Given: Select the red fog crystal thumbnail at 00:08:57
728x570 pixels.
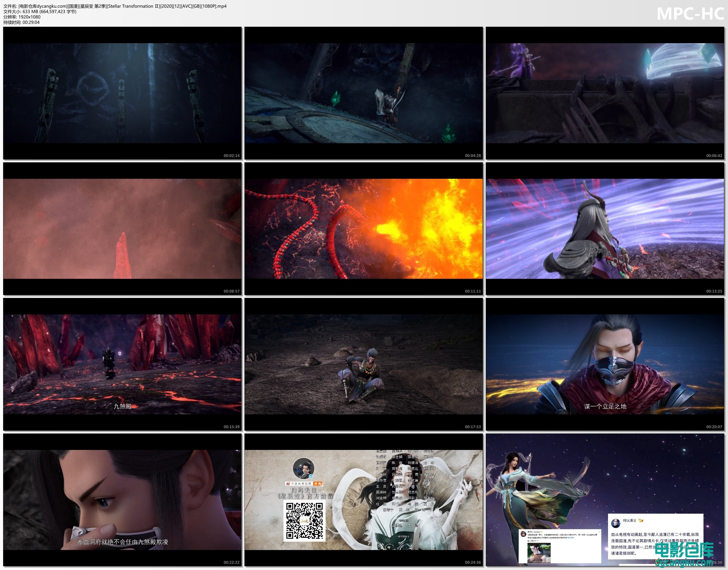Looking at the screenshot, I should [x=122, y=229].
